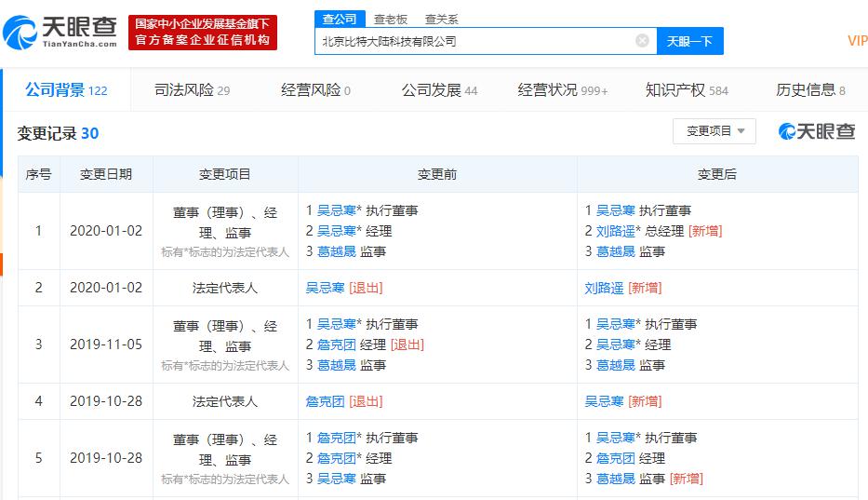Viewport: 868px width, 500px height.
Task: Select the 司法风险 29 tab
Action: [192, 89]
